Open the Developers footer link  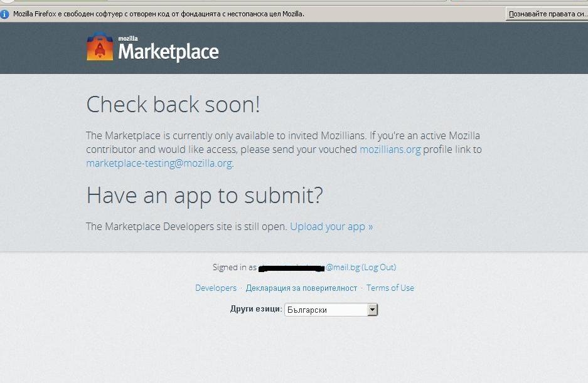(216, 288)
